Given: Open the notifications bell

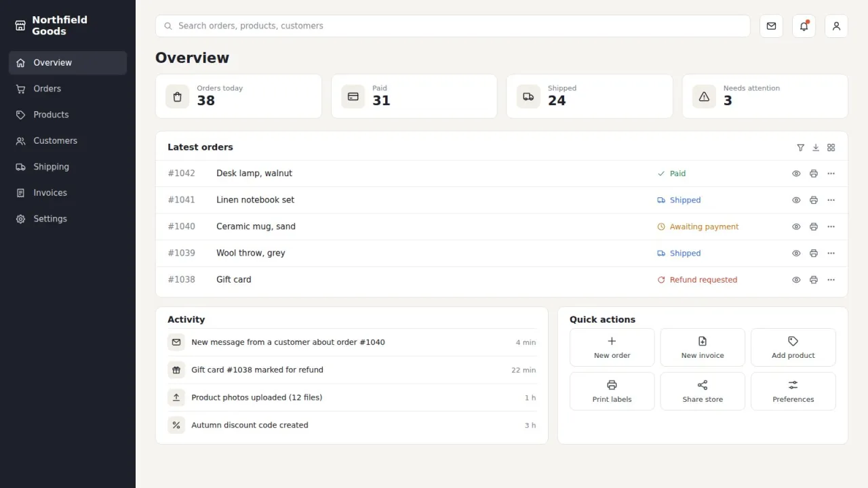Looking at the screenshot, I should [804, 26].
